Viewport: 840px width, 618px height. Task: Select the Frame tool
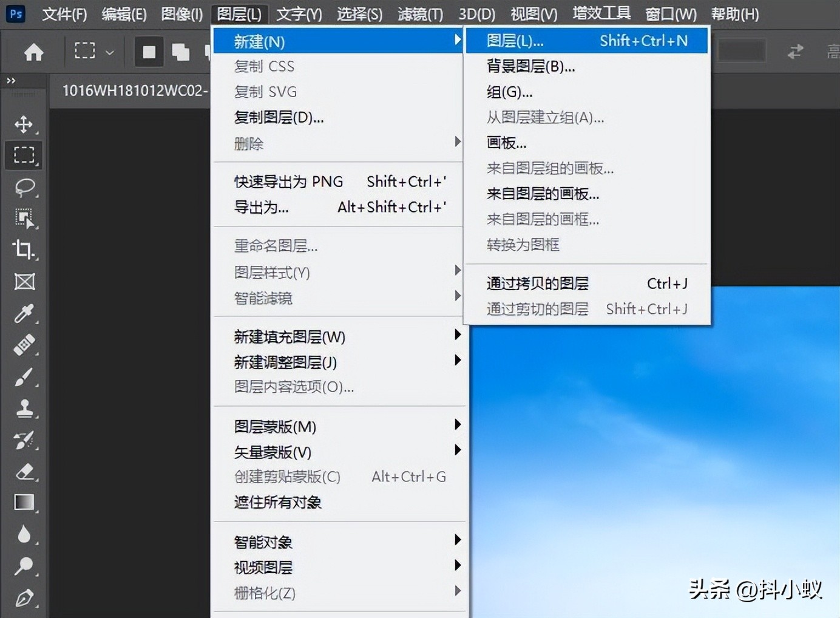(24, 282)
